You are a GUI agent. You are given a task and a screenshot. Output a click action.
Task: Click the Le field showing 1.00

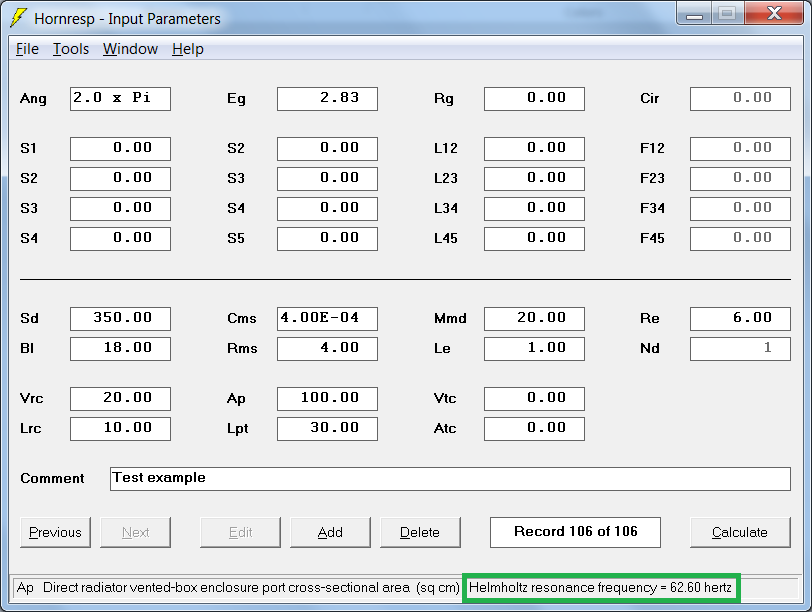tap(534, 349)
